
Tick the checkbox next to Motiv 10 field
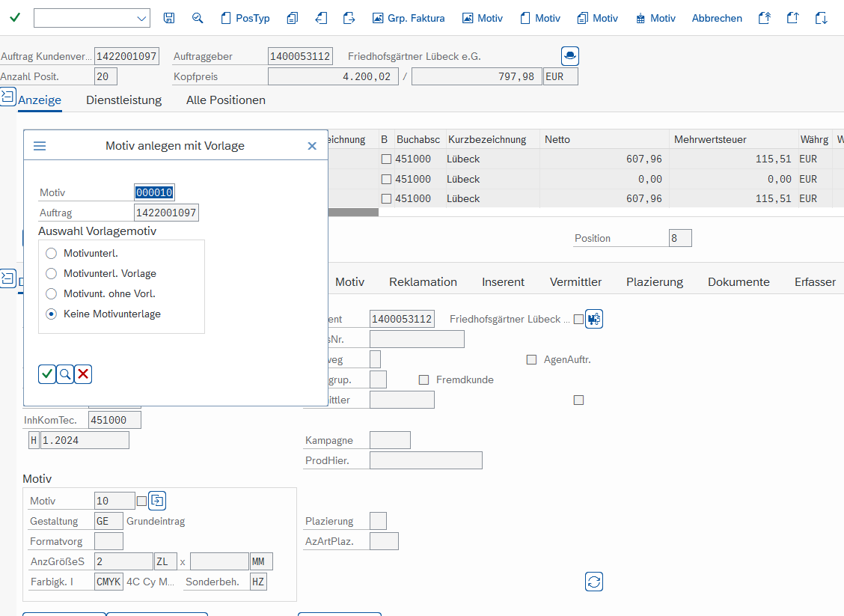point(141,501)
